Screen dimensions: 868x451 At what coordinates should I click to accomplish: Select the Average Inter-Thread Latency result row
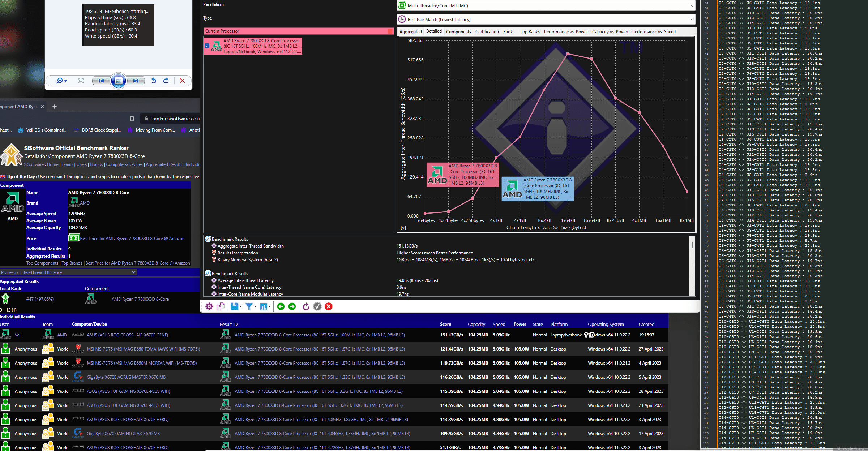[245, 280]
